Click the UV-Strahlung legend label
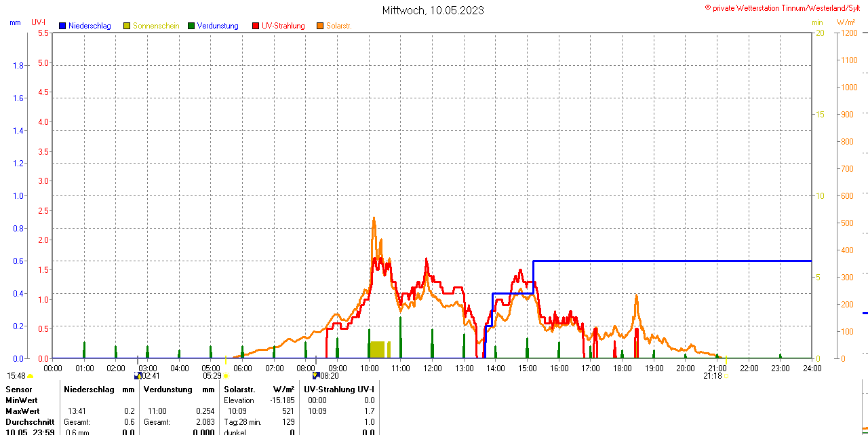 pos(283,26)
